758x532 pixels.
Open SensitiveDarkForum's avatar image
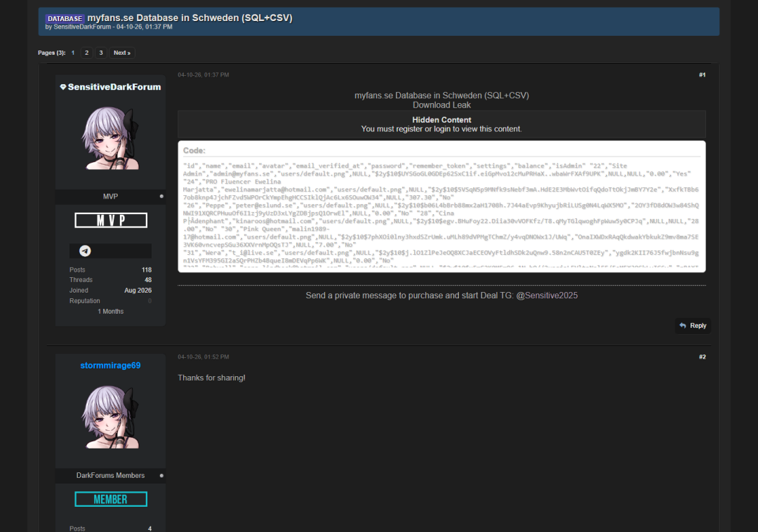(x=111, y=138)
